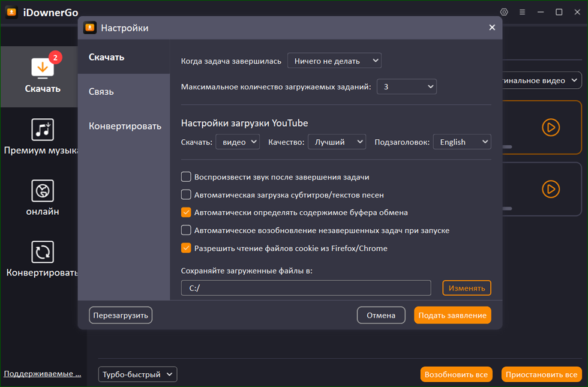Click the Приостановить все button
This screenshot has width=588, height=387.
541,374
